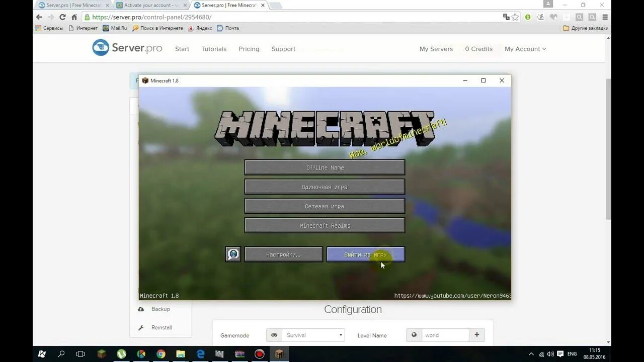The image size is (644, 362).
Task: Click Выйти из игры quit button
Action: point(366,254)
